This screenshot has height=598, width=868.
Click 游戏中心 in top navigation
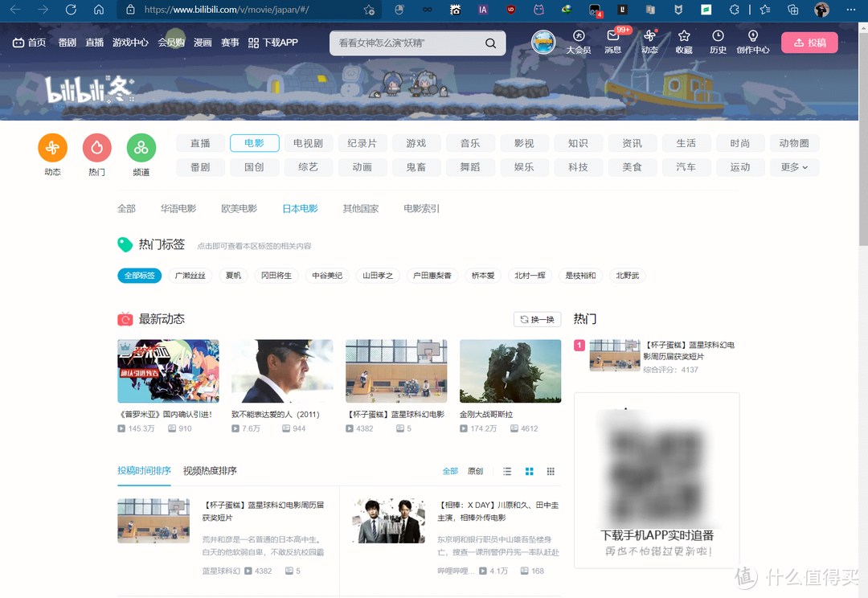pos(130,43)
